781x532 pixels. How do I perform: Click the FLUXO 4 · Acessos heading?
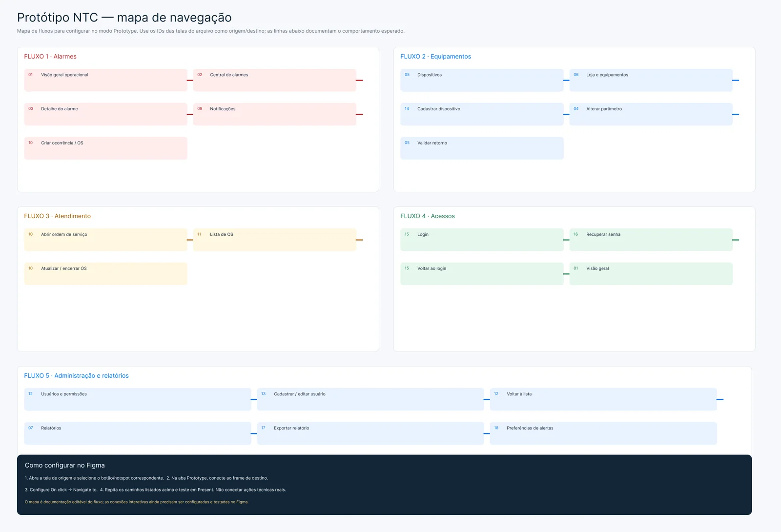pos(428,216)
